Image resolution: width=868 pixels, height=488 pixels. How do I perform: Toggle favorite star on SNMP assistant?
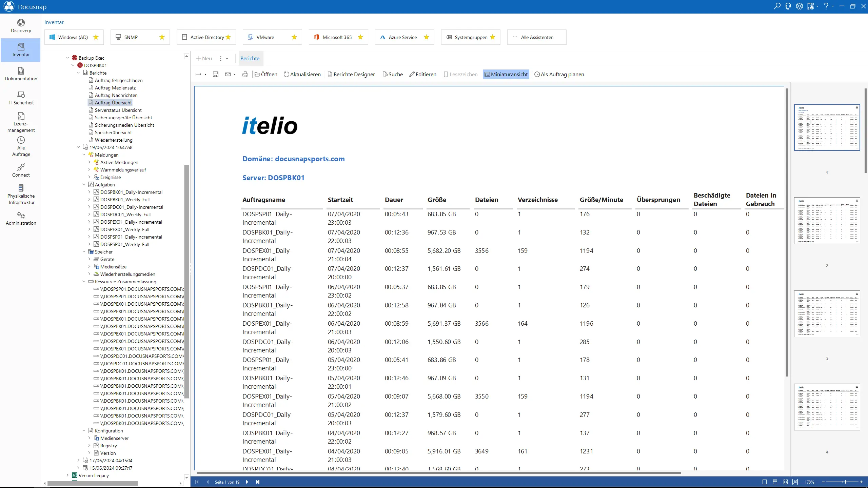pyautogui.click(x=162, y=37)
